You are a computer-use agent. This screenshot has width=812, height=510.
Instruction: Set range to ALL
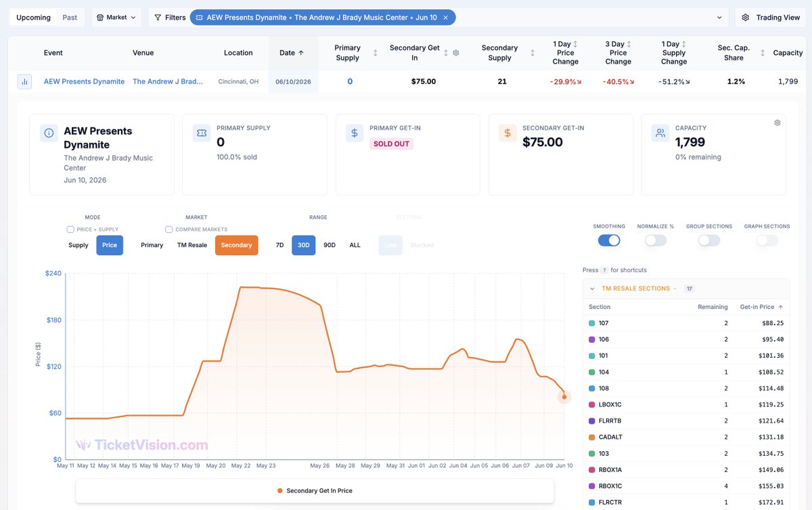point(355,245)
